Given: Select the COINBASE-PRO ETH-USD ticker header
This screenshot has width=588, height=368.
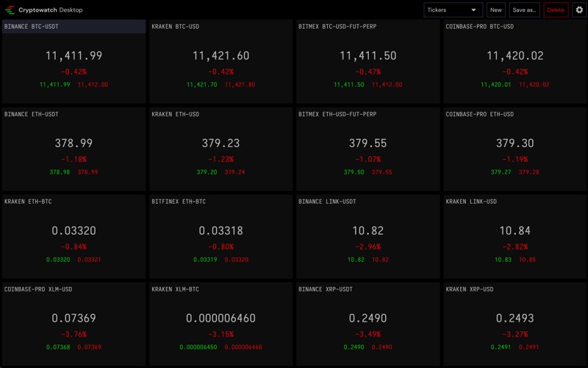Looking at the screenshot, I should tap(480, 114).
